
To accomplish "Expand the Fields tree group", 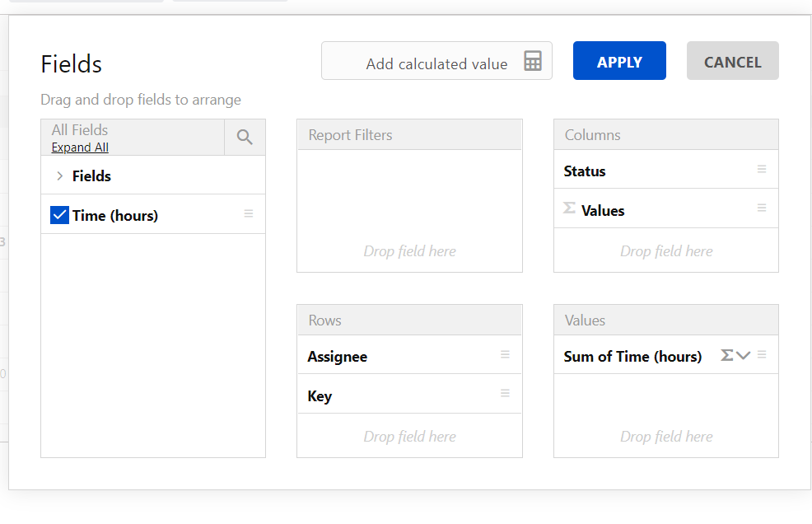I will click(60, 175).
